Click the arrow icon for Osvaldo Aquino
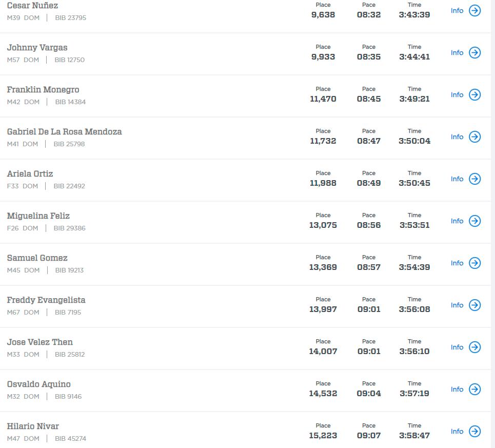This screenshot has height=448, width=495. pos(475,389)
